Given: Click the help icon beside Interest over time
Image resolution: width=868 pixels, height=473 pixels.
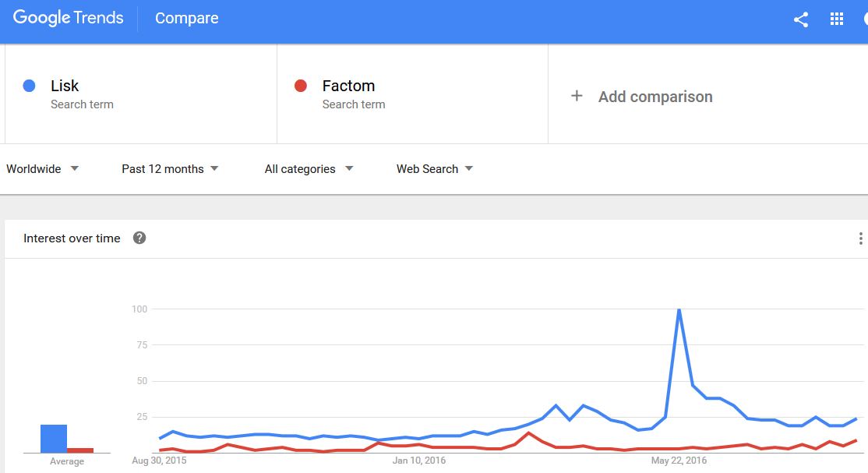Looking at the screenshot, I should point(139,238).
